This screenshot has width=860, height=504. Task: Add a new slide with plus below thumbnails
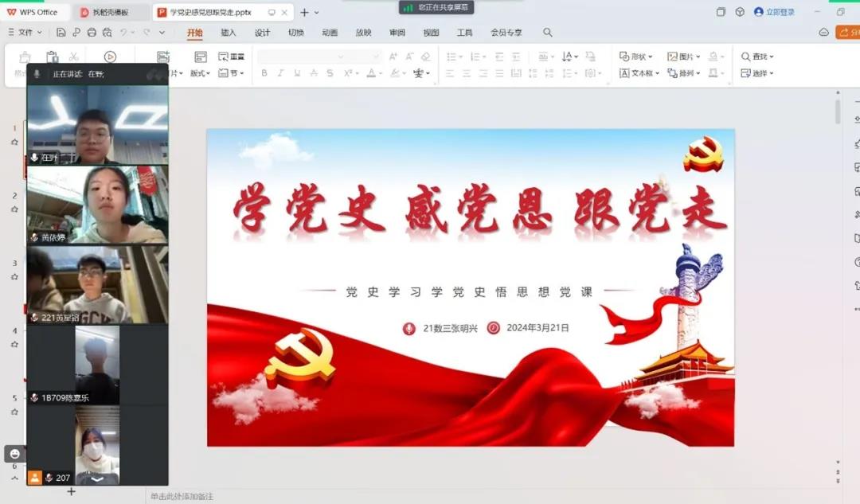point(71,492)
